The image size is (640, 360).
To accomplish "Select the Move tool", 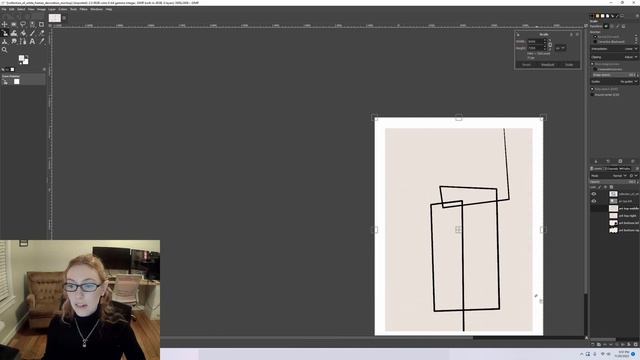I will [x=4, y=24].
